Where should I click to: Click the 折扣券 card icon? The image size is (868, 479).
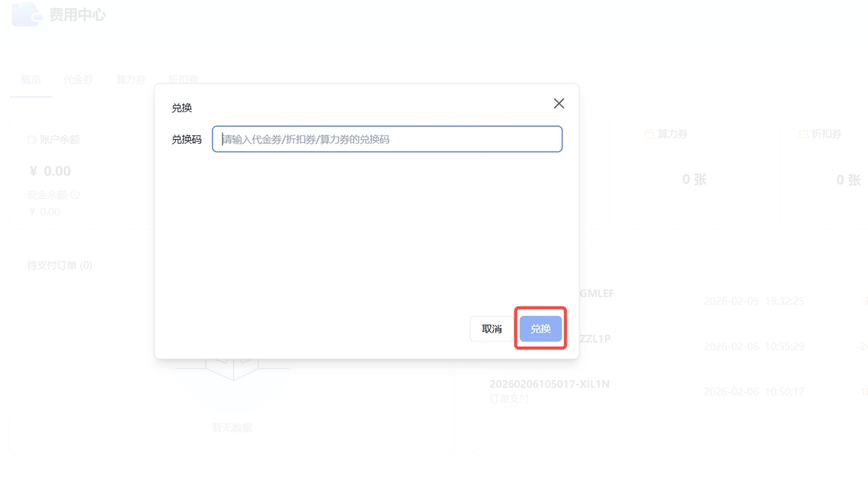tap(804, 134)
